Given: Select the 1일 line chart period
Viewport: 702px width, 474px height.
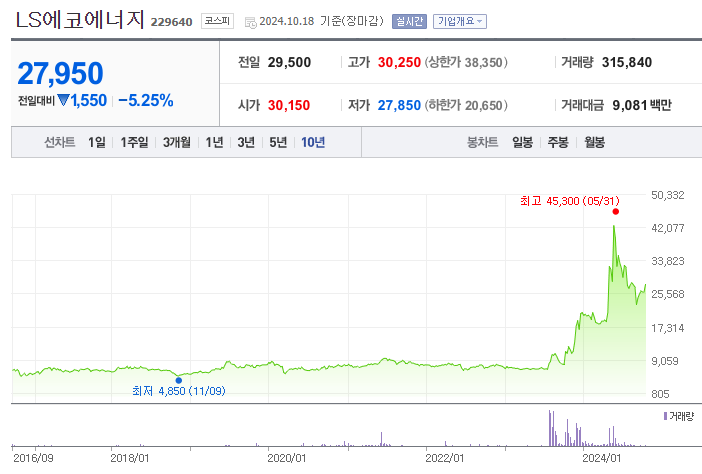Looking at the screenshot, I should (x=97, y=142).
